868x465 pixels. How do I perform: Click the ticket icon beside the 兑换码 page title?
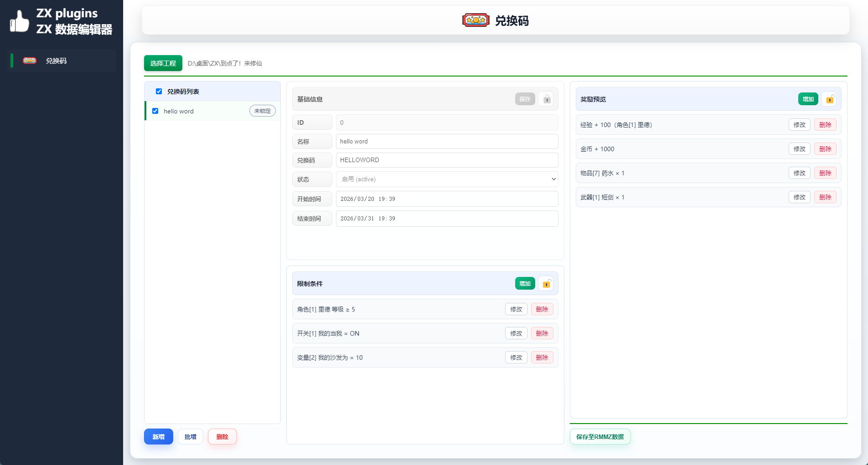pos(475,20)
